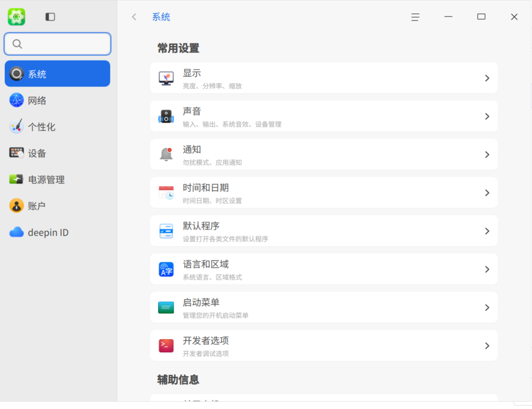The image size is (532, 409).
Task: Open the 默认程序 settings title
Action: (x=201, y=226)
